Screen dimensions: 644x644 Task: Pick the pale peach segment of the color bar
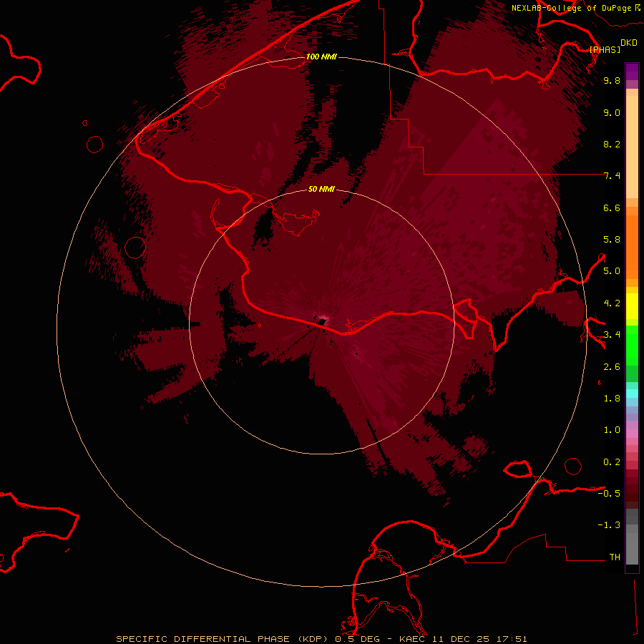tap(632, 147)
